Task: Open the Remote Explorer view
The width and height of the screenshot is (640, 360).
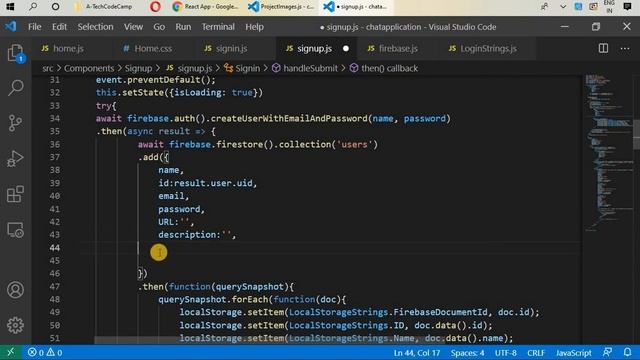Action: (16, 230)
